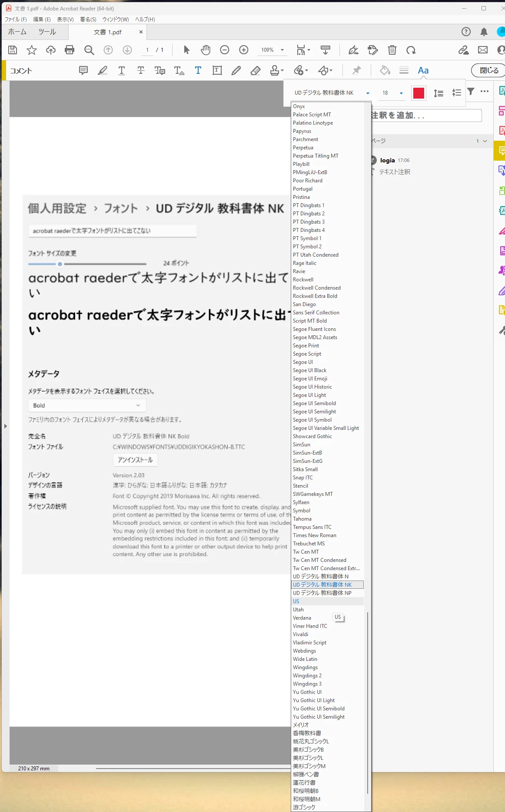Screen dimensions: 505x812
Task: Open the 編集(E) menu
Action: 42,20
